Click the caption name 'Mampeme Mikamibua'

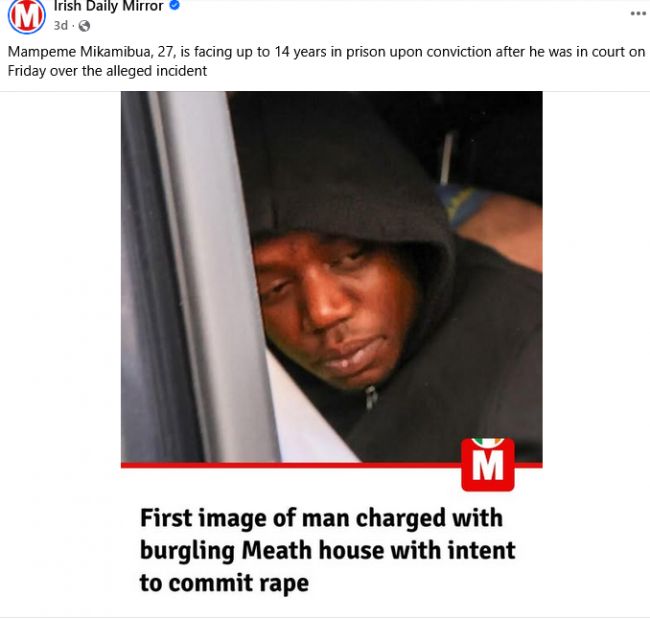pos(79,52)
